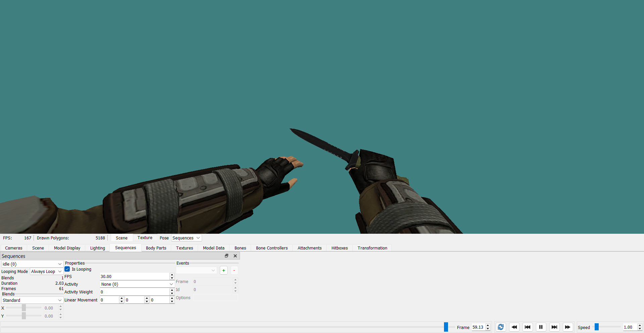This screenshot has height=333, width=644.
Task: Click the restart animation loop icon
Action: 500,327
